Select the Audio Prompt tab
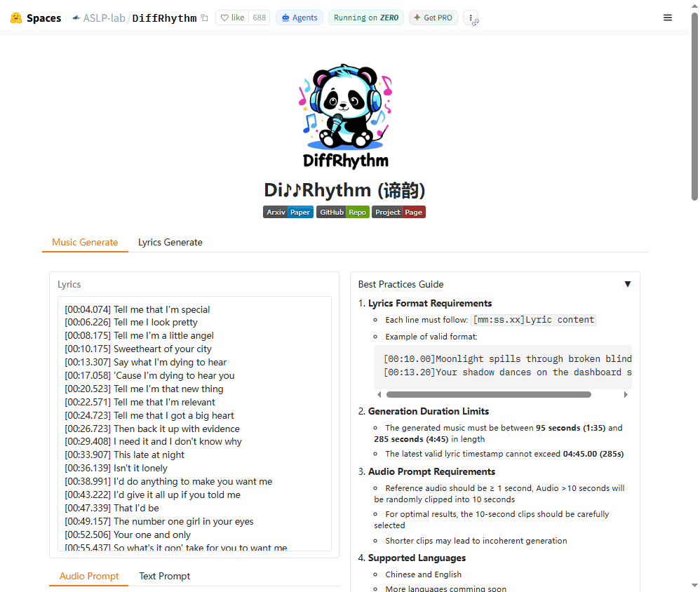Screen dimensions: 700x592 [x=89, y=577]
